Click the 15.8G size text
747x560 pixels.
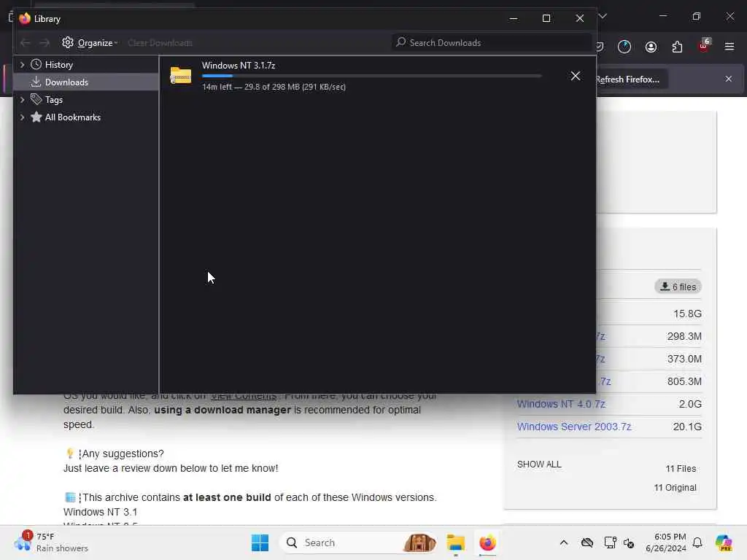[x=687, y=314]
